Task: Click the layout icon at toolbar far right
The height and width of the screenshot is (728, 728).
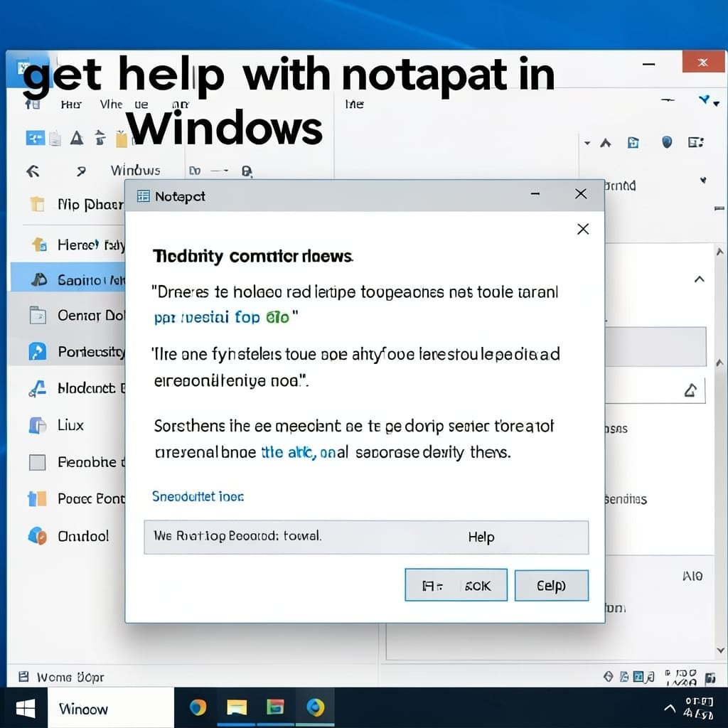Action: (x=696, y=142)
